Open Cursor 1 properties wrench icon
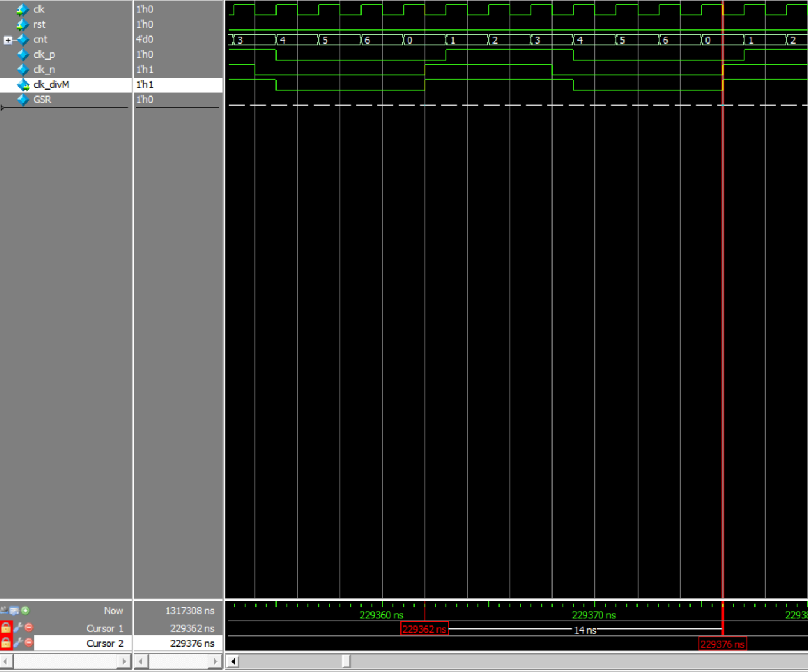This screenshot has height=672, width=808. pyautogui.click(x=18, y=628)
